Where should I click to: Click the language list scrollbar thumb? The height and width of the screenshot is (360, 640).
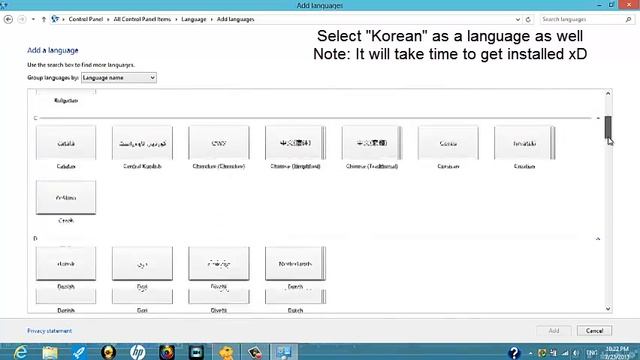[608, 127]
